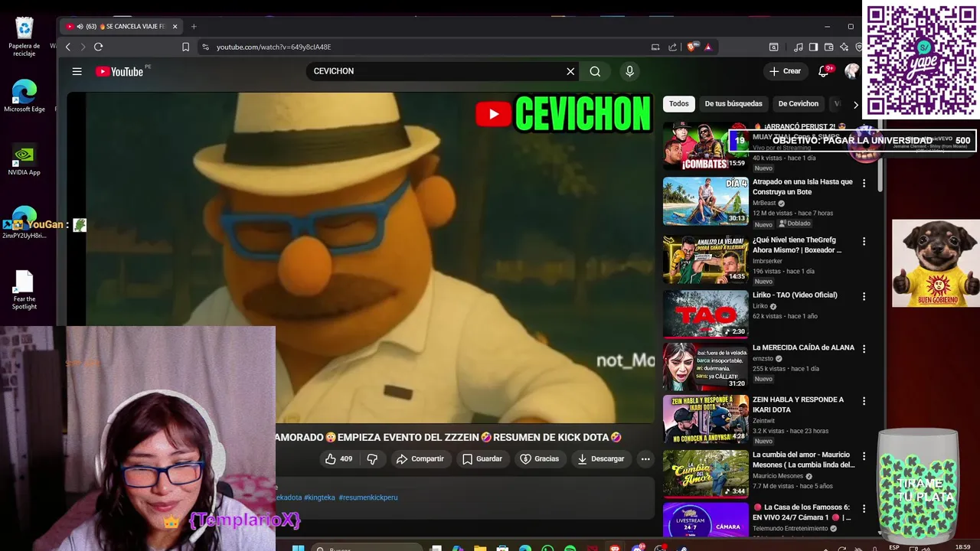Switch to the SE CANCELA VIAJE browser tab
980x551 pixels.
tap(122, 26)
